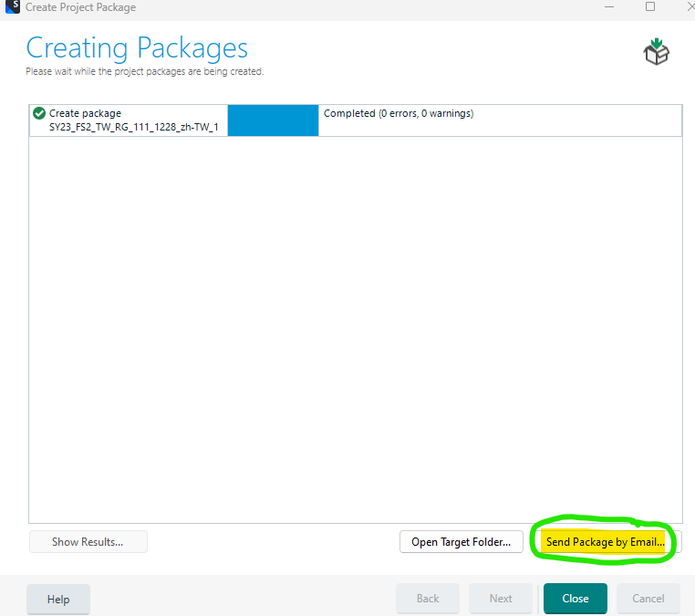This screenshot has width=695, height=616.
Task: Click the Creating Packages heading
Action: pyautogui.click(x=137, y=47)
